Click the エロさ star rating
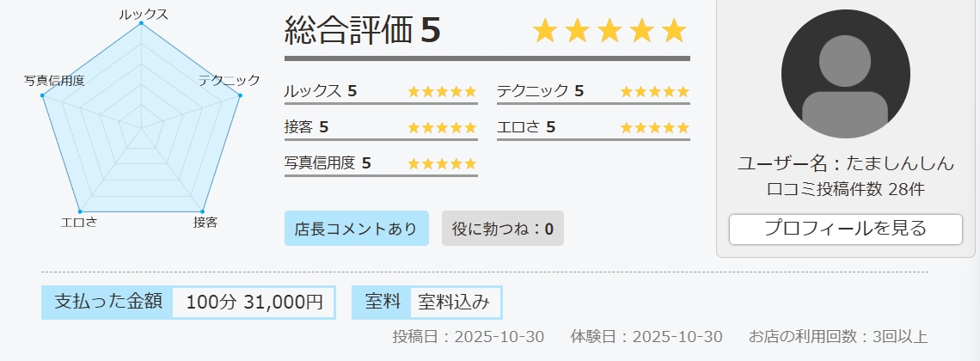980x361 pixels. point(654,127)
